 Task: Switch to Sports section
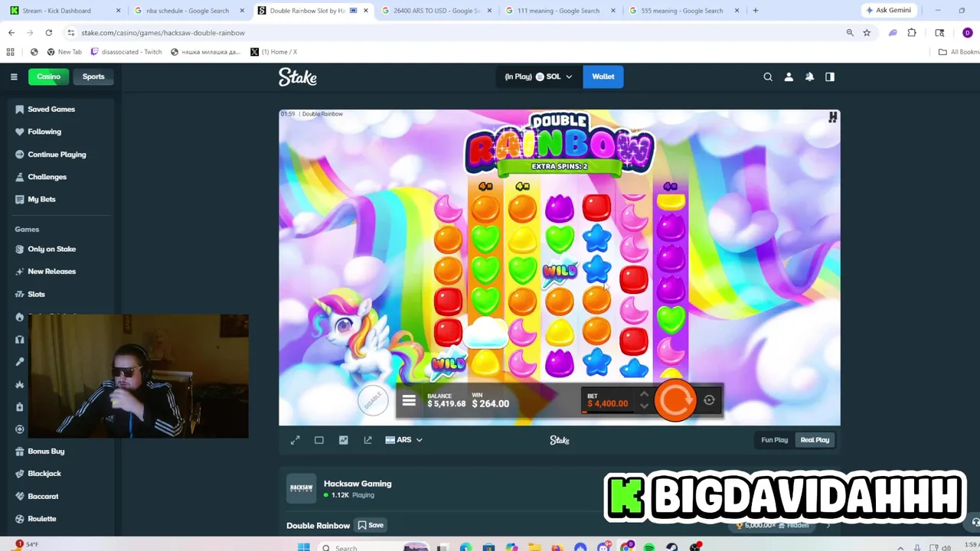93,77
